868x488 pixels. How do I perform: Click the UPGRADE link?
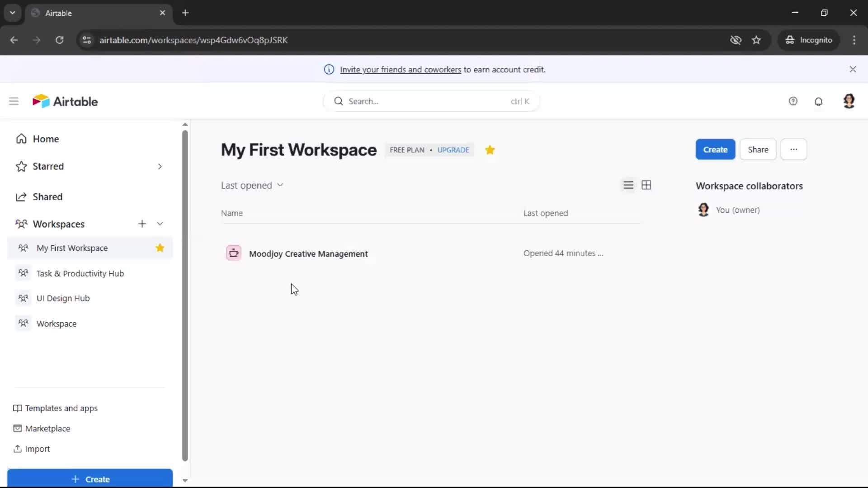point(453,150)
